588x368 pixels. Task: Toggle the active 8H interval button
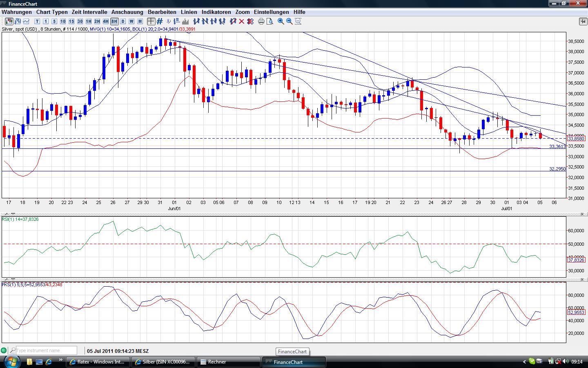114,21
